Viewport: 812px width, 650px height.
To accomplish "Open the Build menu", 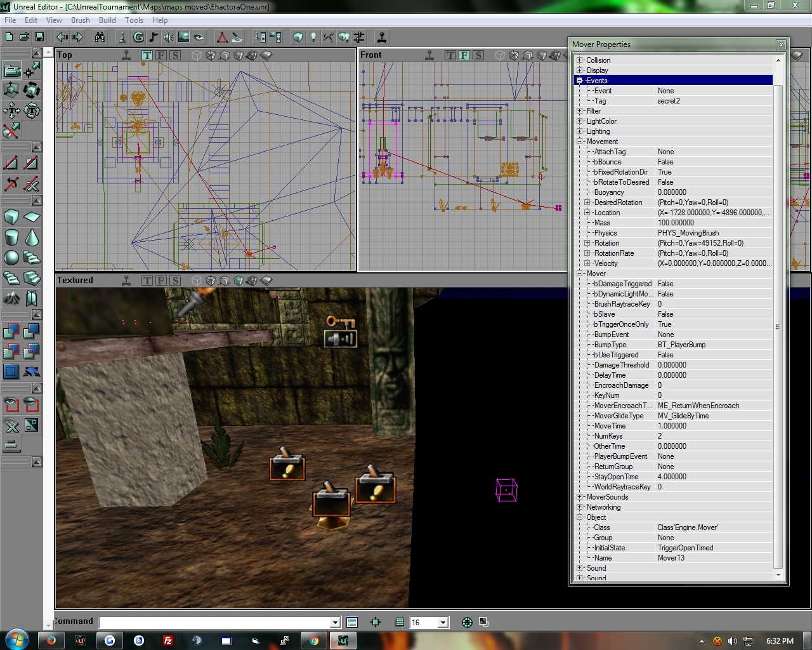I will point(108,20).
